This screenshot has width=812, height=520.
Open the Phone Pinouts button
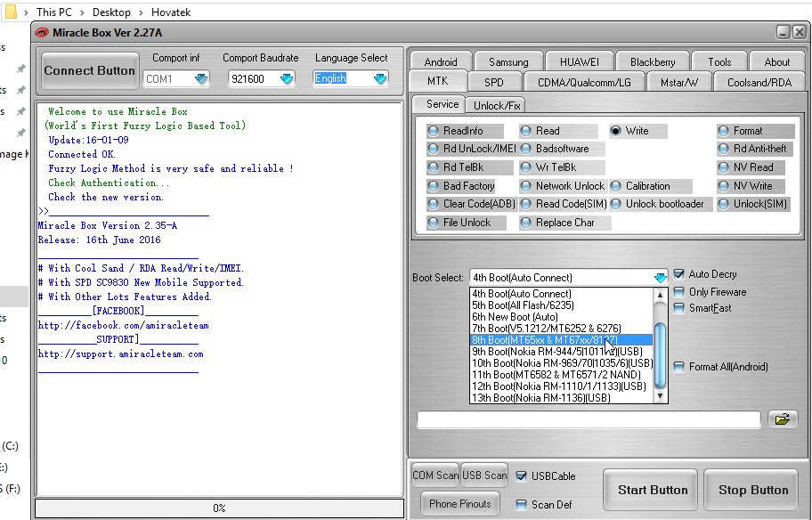(459, 503)
